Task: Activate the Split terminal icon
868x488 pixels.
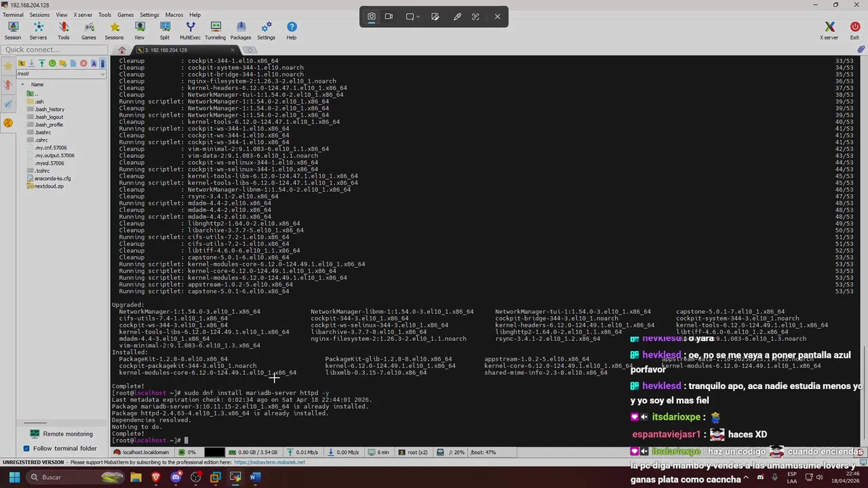Action: (x=165, y=30)
